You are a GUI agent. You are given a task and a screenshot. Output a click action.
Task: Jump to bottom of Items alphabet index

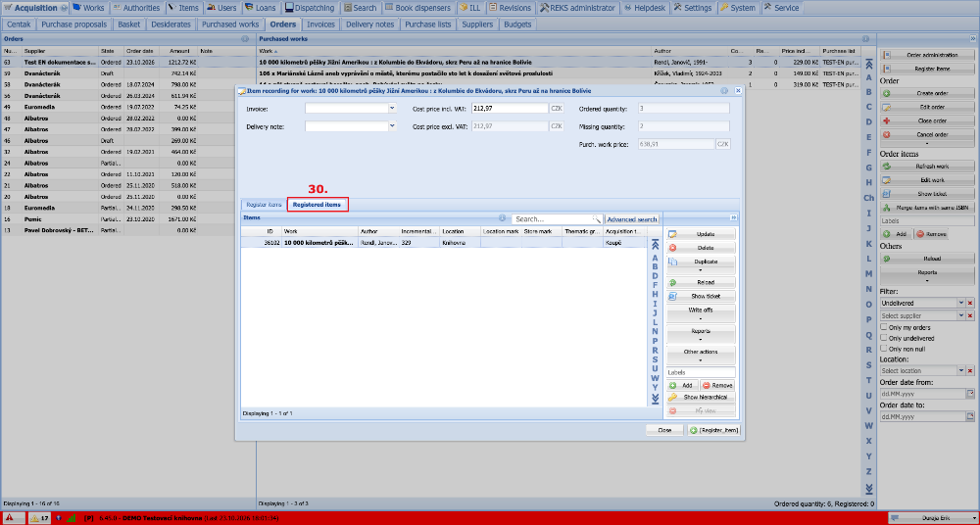655,398
